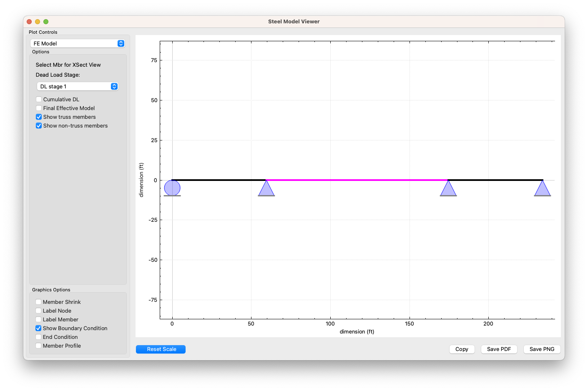Export the plot with Save PNG
This screenshot has width=588, height=391.
[x=542, y=349]
